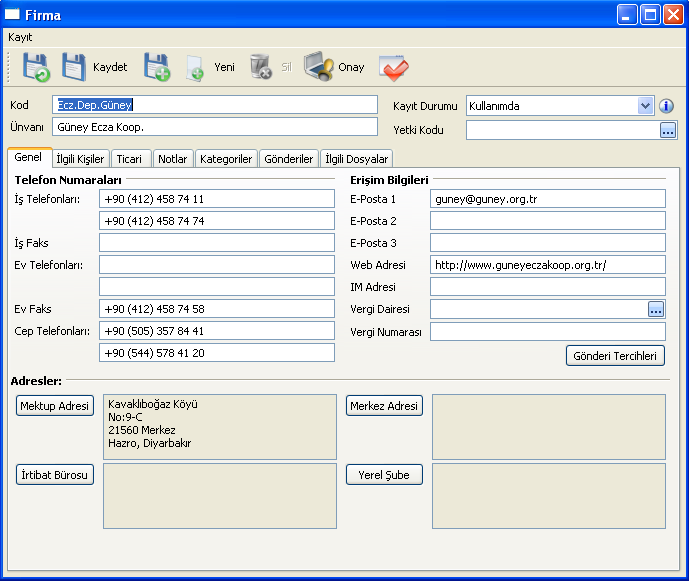The width and height of the screenshot is (689, 581).
Task: Click the blue info icon beside Kayıt Durumu
Action: [666, 106]
